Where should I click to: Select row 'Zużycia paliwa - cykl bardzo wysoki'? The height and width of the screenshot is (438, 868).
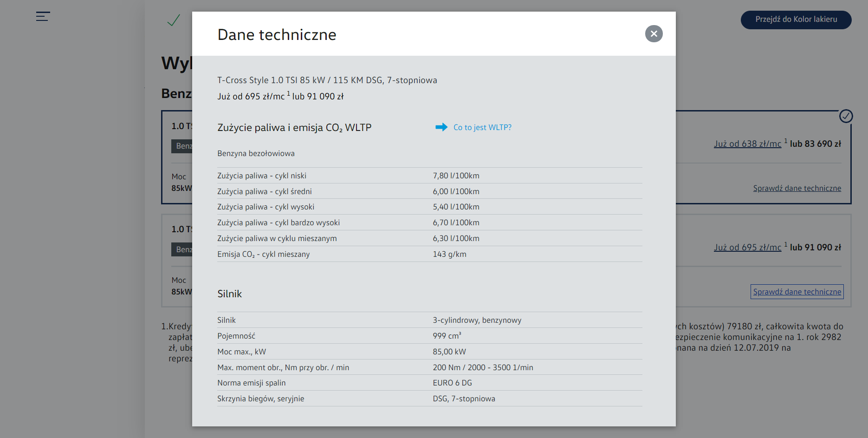click(x=429, y=222)
